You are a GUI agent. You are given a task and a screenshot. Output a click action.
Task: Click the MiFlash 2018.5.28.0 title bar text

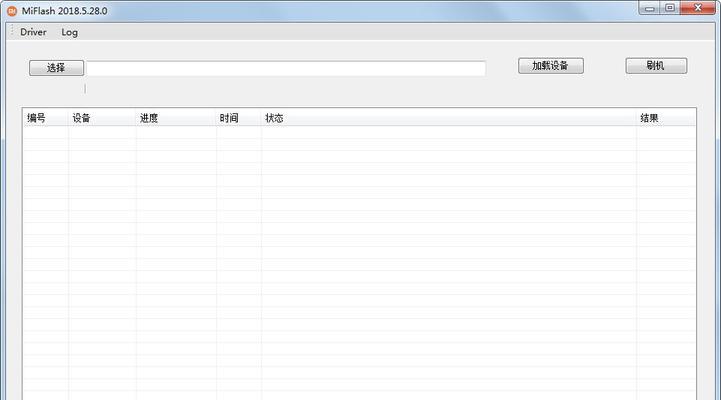(65, 10)
